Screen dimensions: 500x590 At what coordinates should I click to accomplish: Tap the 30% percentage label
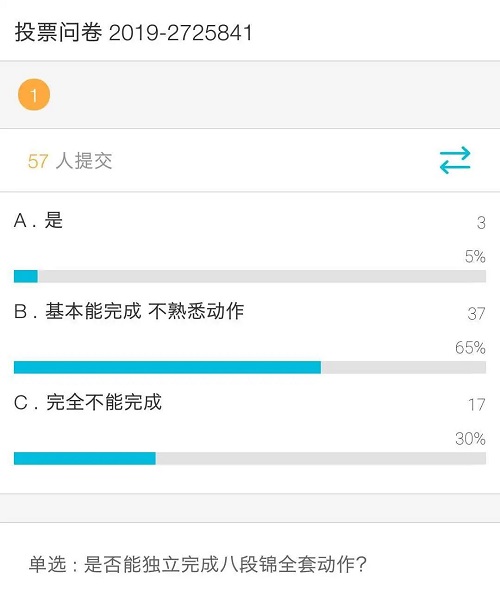click(x=470, y=439)
